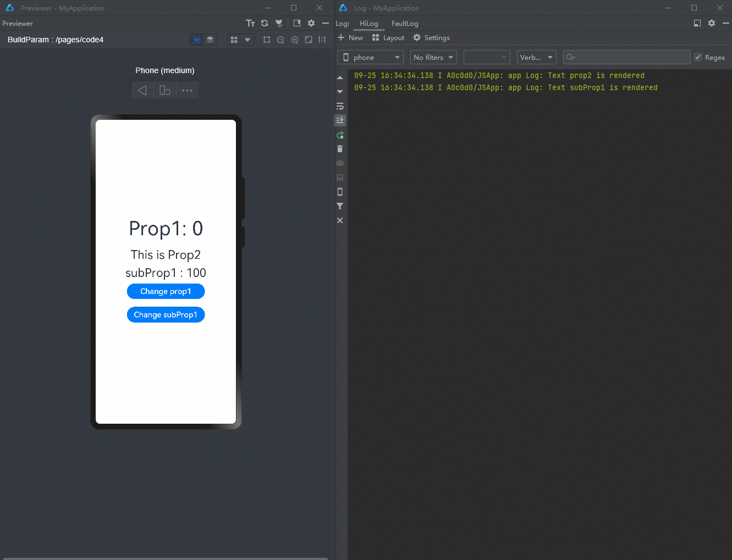Click the rotate device icon under Phone (medium)
The height and width of the screenshot is (560, 732).
point(164,90)
